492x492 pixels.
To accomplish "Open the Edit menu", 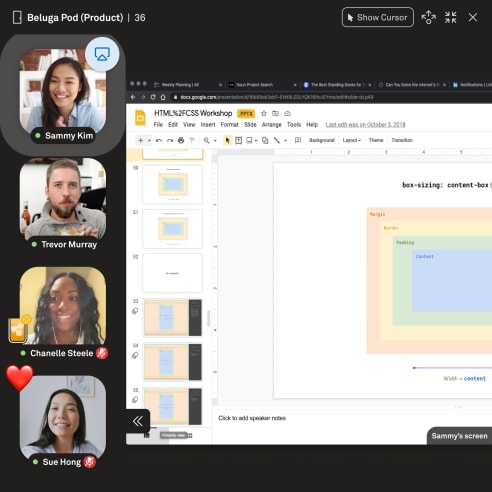I will [x=173, y=125].
